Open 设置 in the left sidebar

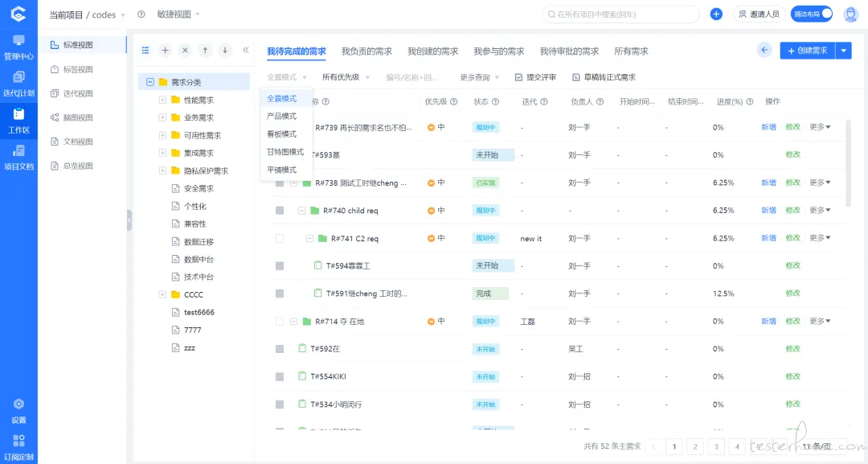18,411
